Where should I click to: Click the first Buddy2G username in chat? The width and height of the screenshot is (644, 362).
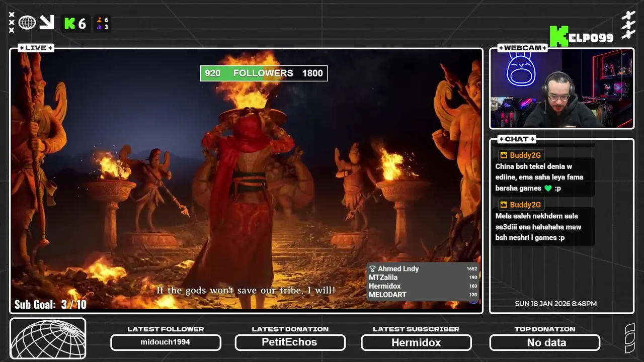coord(525,155)
